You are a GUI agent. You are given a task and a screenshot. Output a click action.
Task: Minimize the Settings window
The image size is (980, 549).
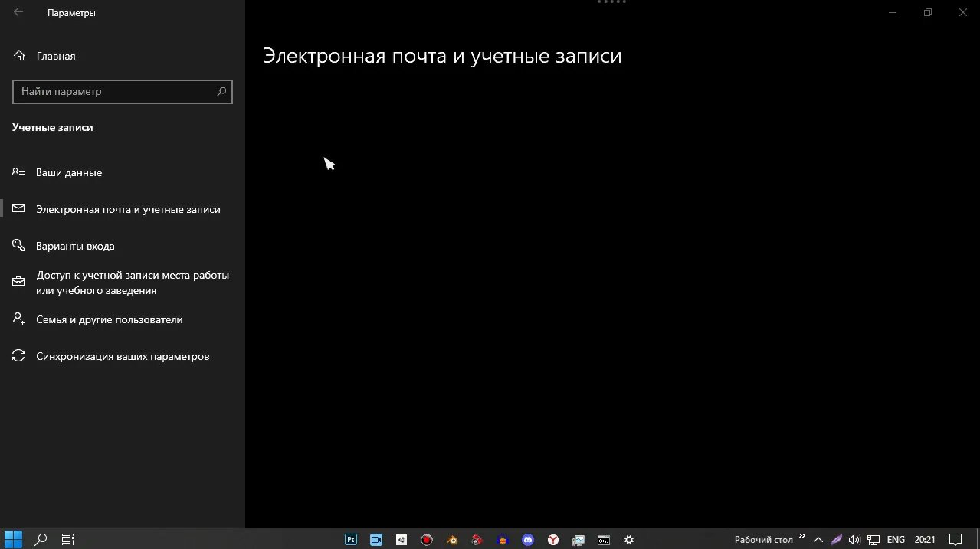pos(892,12)
